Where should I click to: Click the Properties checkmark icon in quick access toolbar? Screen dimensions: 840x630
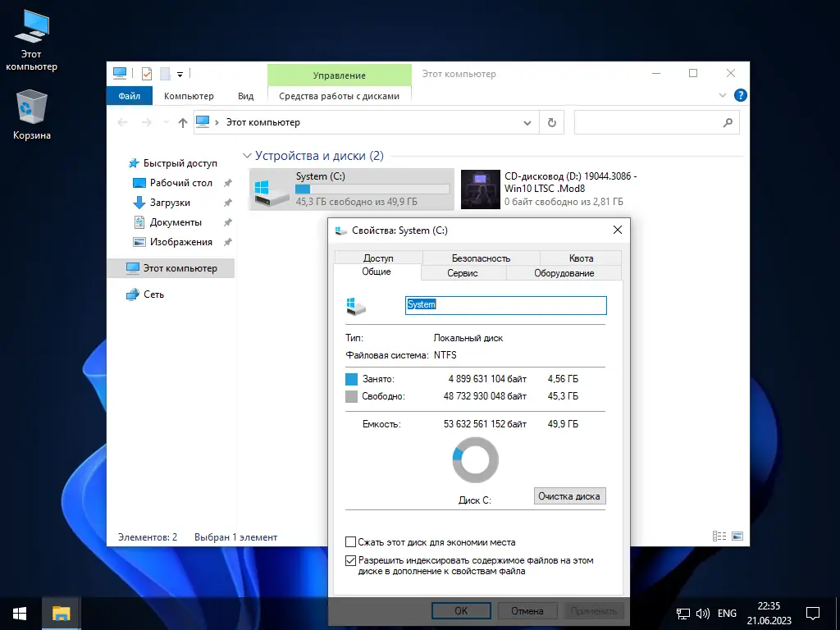[x=147, y=73]
